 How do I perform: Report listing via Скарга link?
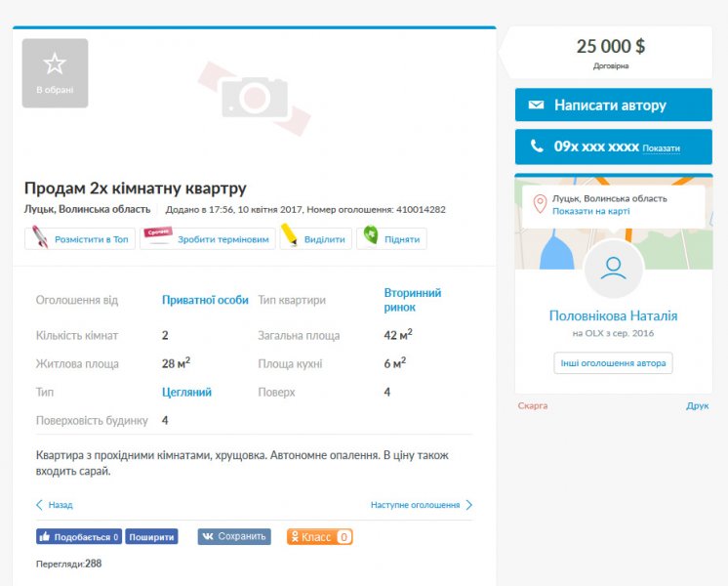click(532, 405)
